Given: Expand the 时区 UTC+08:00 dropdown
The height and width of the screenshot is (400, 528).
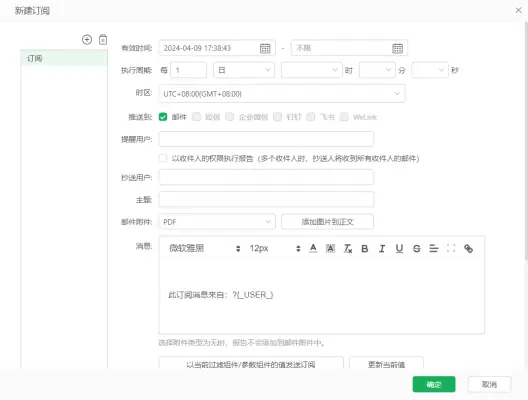Looking at the screenshot, I should click(x=282, y=94).
